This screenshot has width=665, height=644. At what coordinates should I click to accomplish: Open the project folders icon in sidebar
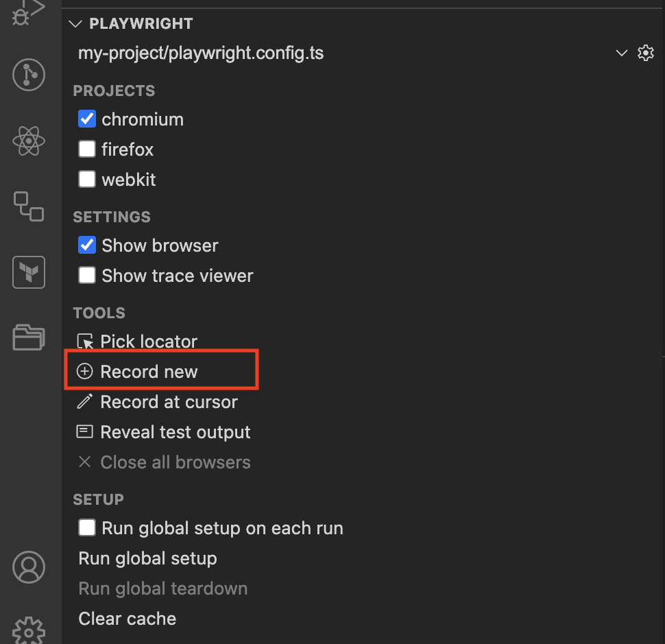click(28, 337)
